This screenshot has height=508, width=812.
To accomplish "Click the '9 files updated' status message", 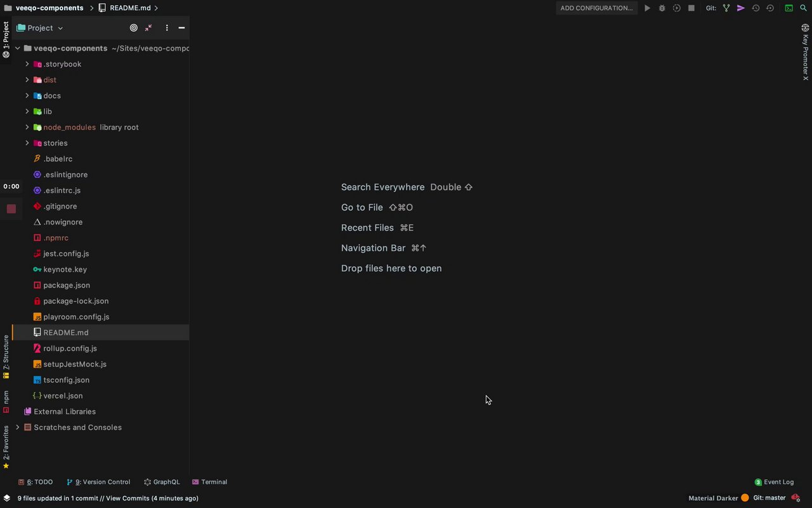I will coord(108,498).
